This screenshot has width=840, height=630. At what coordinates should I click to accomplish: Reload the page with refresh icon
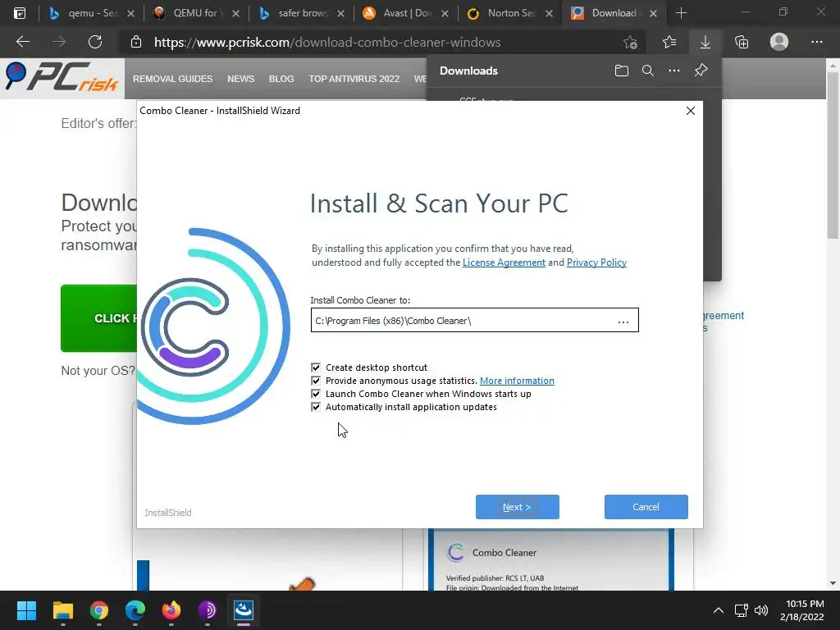point(95,42)
